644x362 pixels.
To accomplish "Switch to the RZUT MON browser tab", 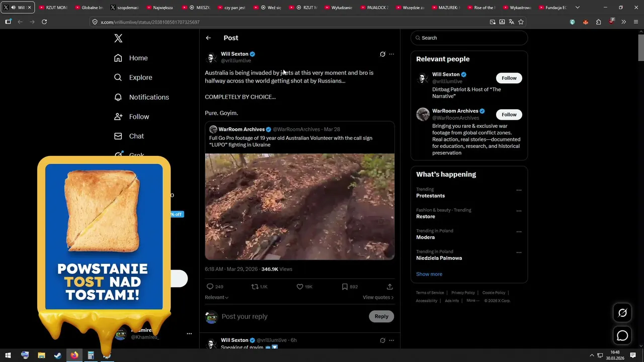I will coord(53,8).
